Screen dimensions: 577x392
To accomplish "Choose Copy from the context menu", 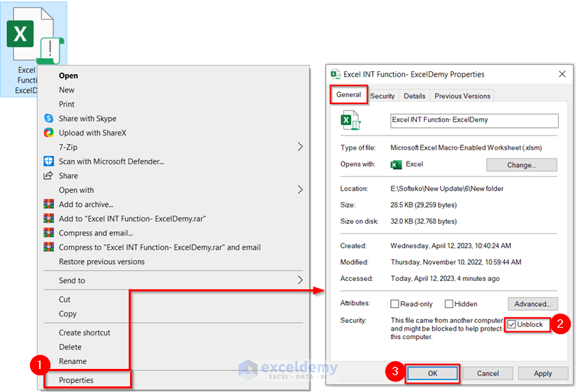I will point(68,314).
